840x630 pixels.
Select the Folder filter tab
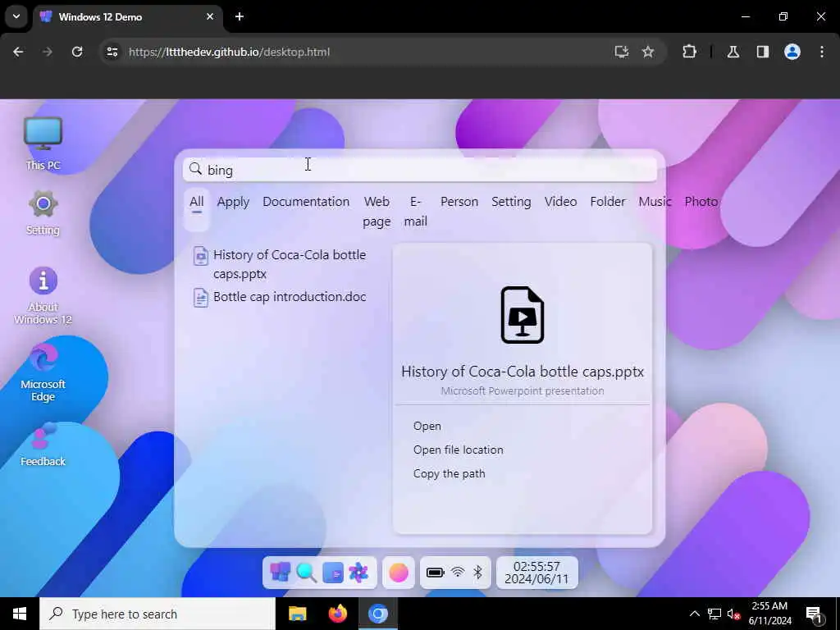click(x=608, y=202)
